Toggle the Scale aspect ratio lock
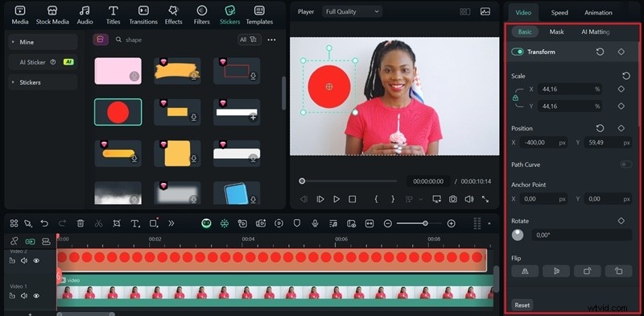 (x=515, y=98)
